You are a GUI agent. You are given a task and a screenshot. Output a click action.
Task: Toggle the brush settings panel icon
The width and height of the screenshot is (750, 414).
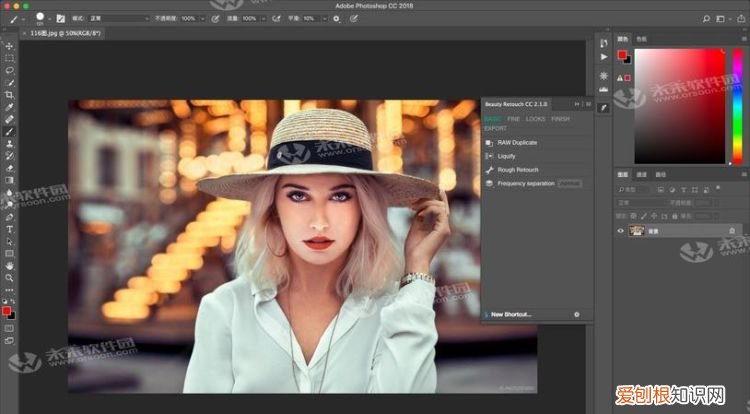coord(60,18)
